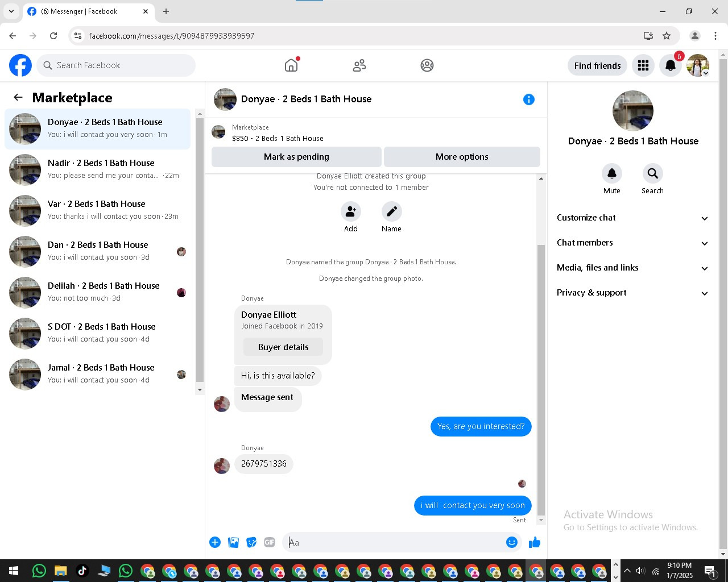The width and height of the screenshot is (728, 582).
Task: Expand Media, files and links section
Action: click(633, 268)
